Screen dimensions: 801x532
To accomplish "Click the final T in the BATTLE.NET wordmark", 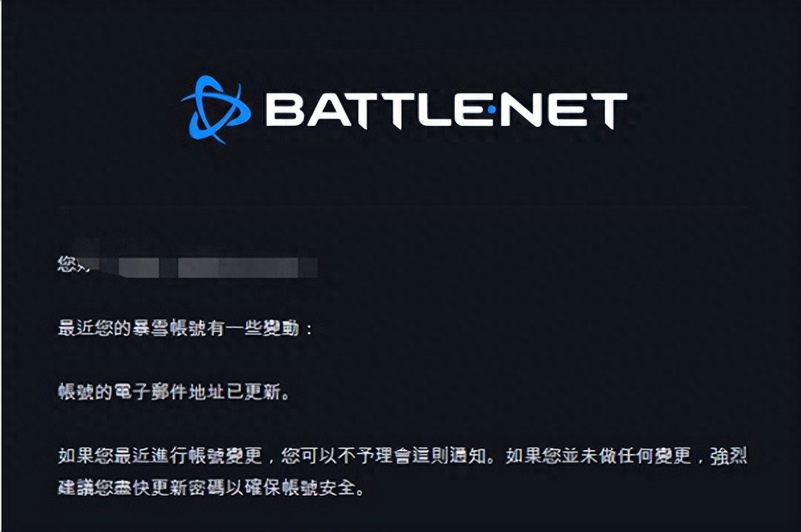I will (611, 111).
